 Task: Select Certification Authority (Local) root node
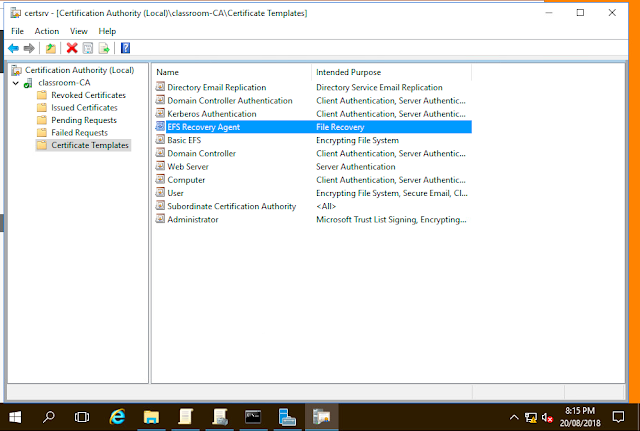point(80,70)
